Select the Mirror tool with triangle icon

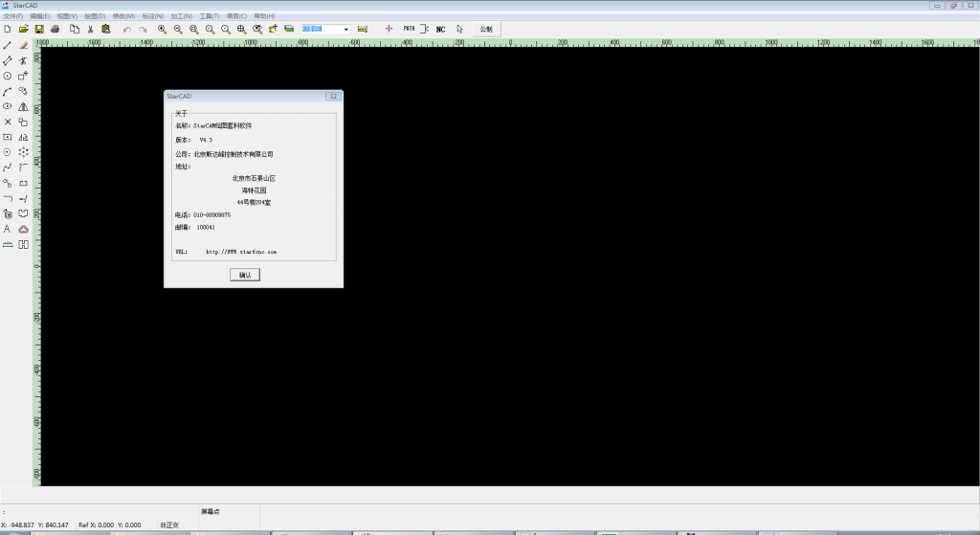click(x=23, y=106)
